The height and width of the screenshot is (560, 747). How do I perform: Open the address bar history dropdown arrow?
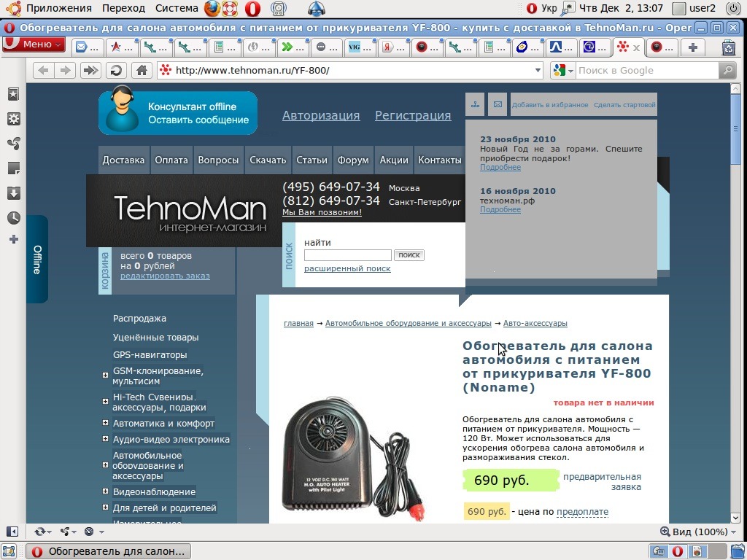[538, 71]
